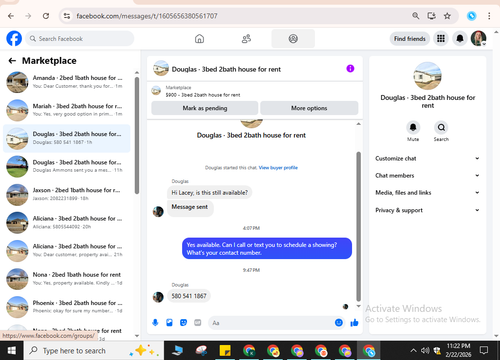
Task: Open Douglas Ammons sent you a message chat
Action: point(67,166)
